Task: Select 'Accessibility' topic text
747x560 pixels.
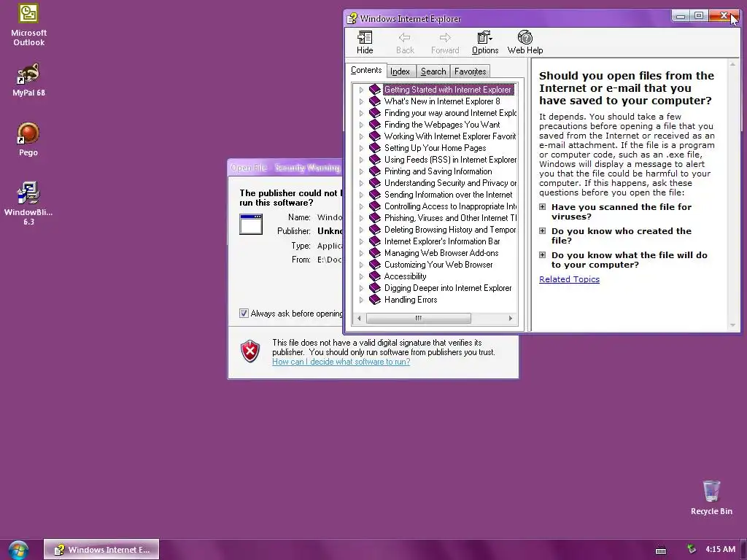Action: click(x=406, y=276)
